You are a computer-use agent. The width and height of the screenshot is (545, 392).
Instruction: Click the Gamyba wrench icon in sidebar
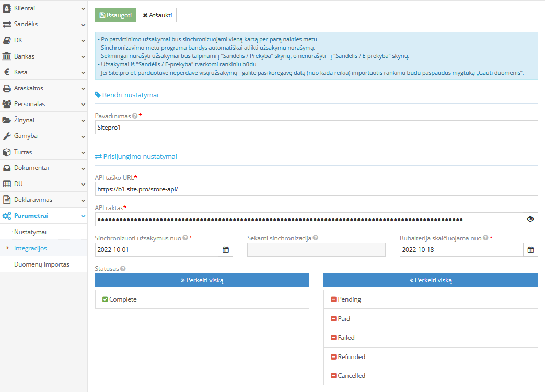tap(7, 136)
